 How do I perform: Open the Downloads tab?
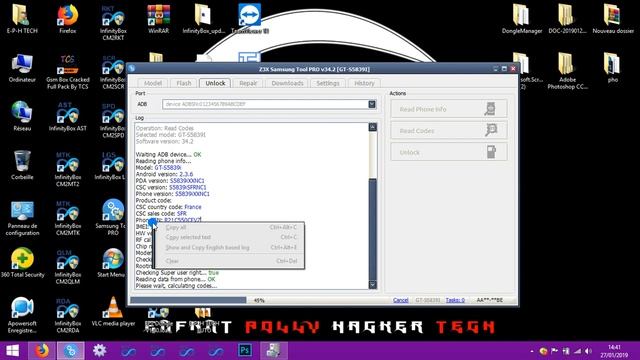tap(287, 83)
